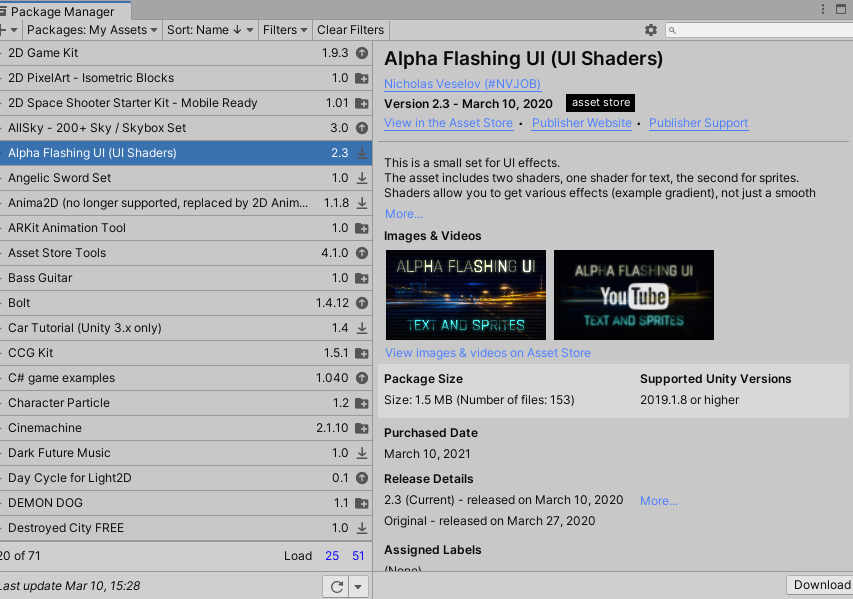The image size is (853, 599).
Task: Select the DEMON DOG package
Action: 186,503
